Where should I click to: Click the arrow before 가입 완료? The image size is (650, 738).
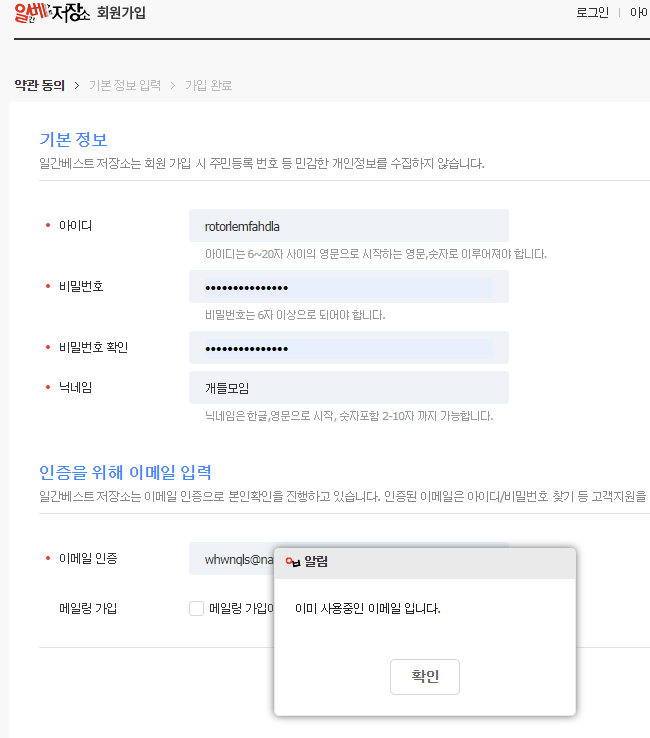point(172,86)
